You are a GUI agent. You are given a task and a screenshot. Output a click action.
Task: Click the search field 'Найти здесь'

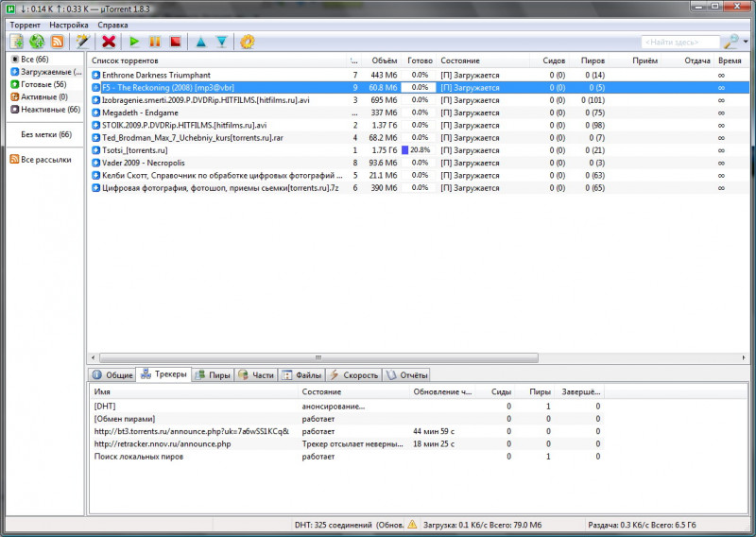(679, 42)
